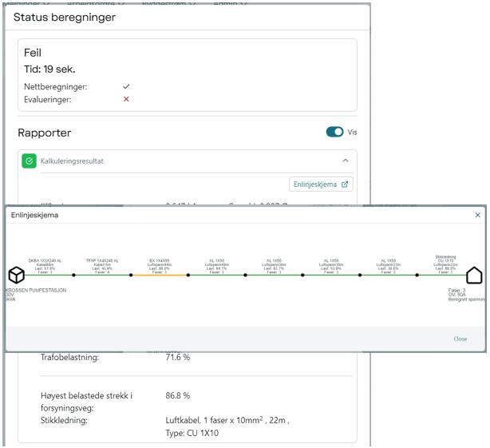The height and width of the screenshot is (448, 490).
Task: Click the Feil status heading
Action: [33, 53]
